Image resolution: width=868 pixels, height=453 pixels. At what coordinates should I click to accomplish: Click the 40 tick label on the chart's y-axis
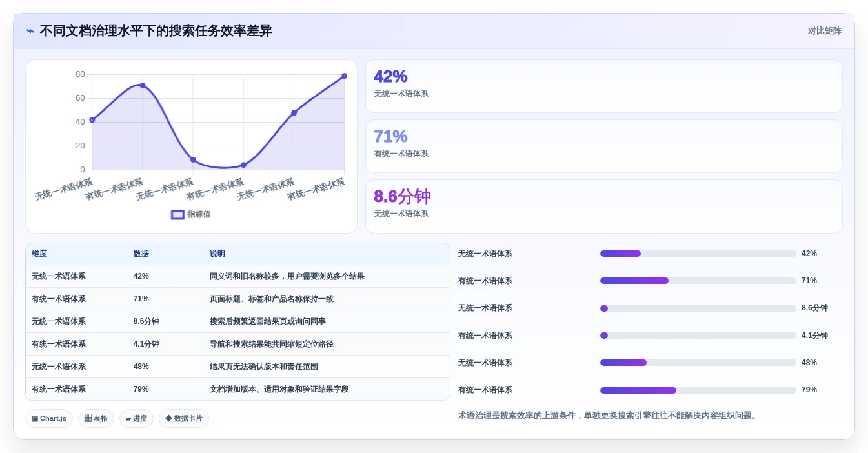tap(80, 122)
